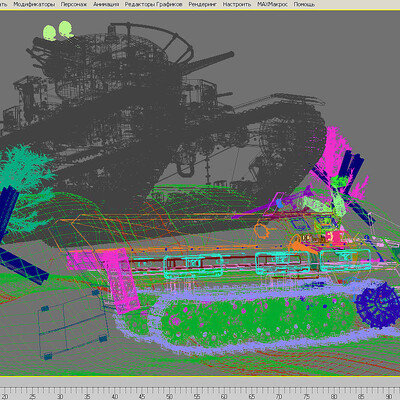The height and width of the screenshot is (400, 400).
Task: Pick the dark gray tank gun barrel
Action: coord(207,63)
